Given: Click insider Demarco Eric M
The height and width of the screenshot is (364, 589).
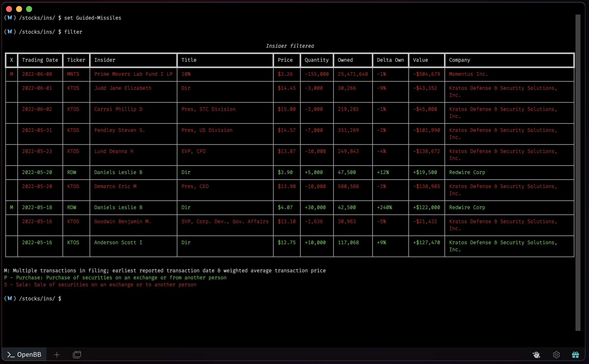Looking at the screenshot, I should (115, 186).
